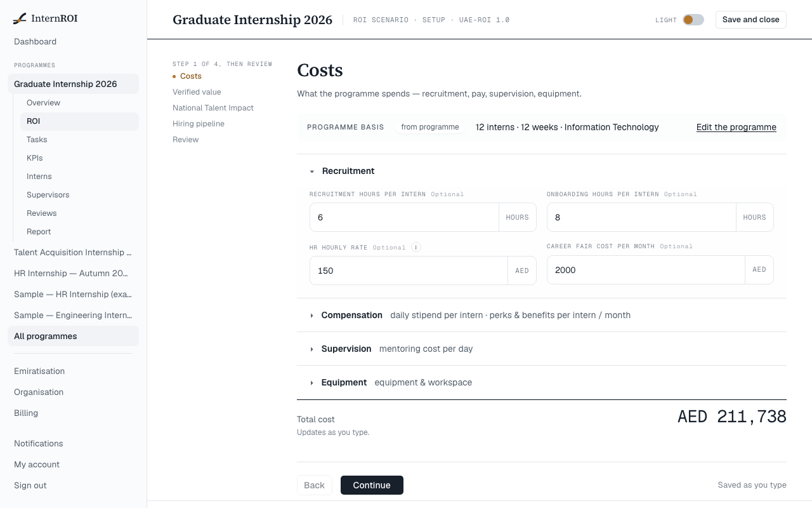This screenshot has height=508, width=812.
Task: Open All programmes list
Action: [73, 336]
